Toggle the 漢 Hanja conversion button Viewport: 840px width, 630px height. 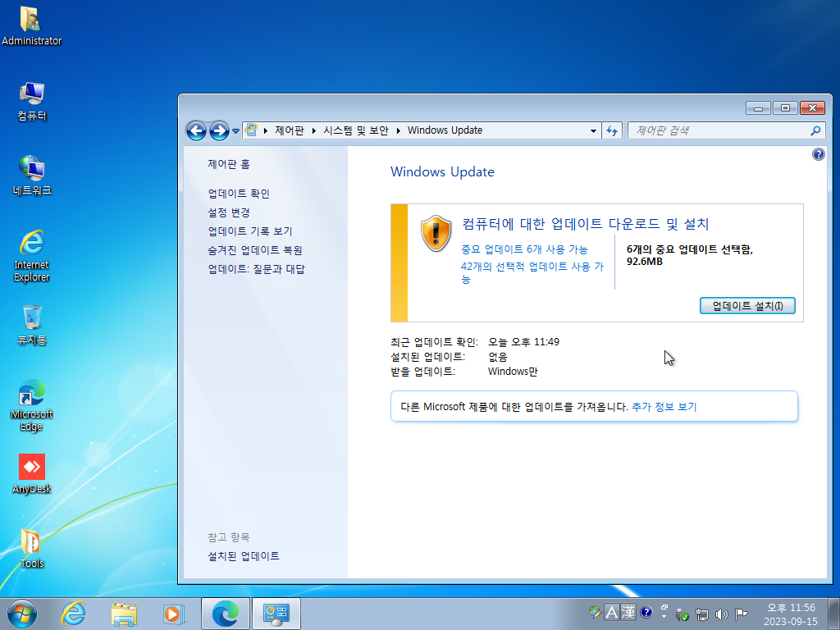628,612
